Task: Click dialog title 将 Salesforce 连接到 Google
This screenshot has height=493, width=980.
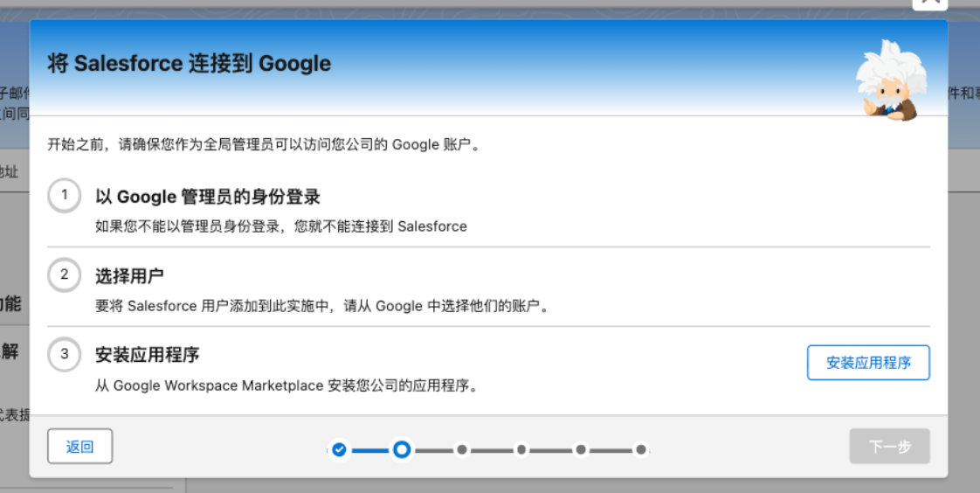Action: coord(190,63)
